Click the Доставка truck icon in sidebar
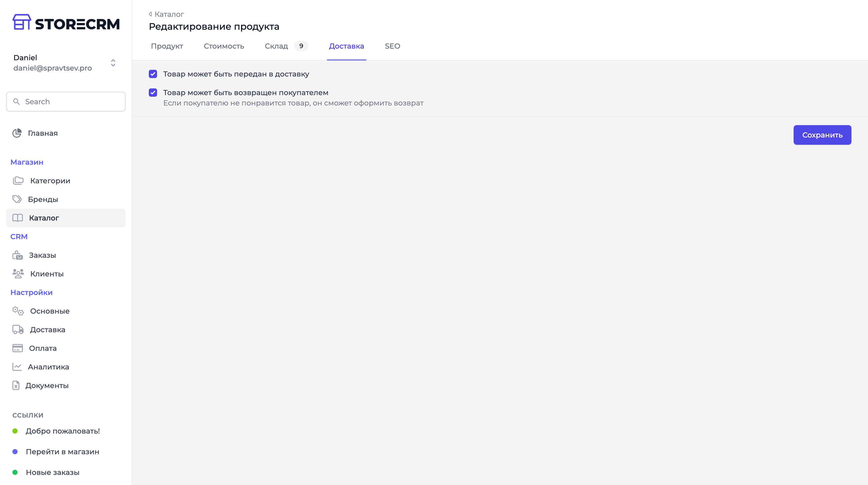 point(18,330)
